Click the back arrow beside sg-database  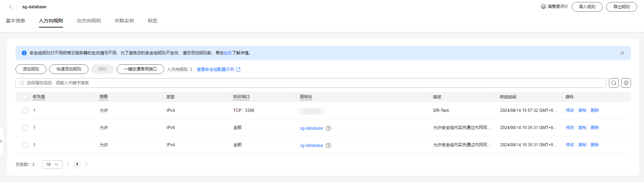coord(11,7)
